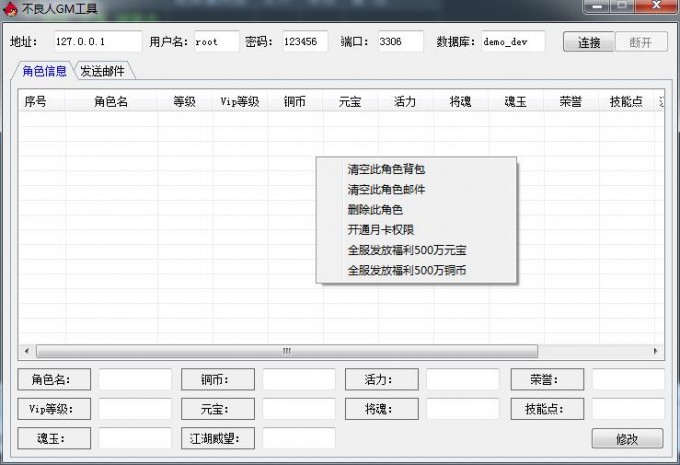Click the red bird app icon in the title bar

click(x=10, y=8)
